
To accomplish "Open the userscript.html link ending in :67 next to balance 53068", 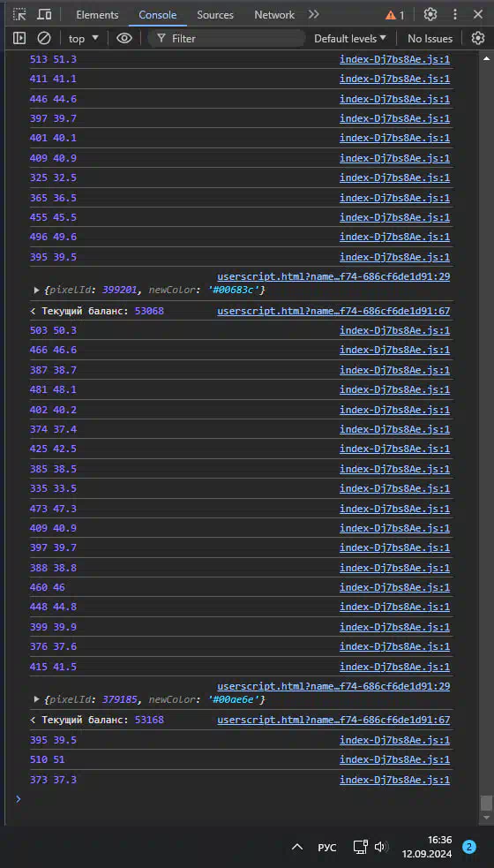I will point(333,311).
